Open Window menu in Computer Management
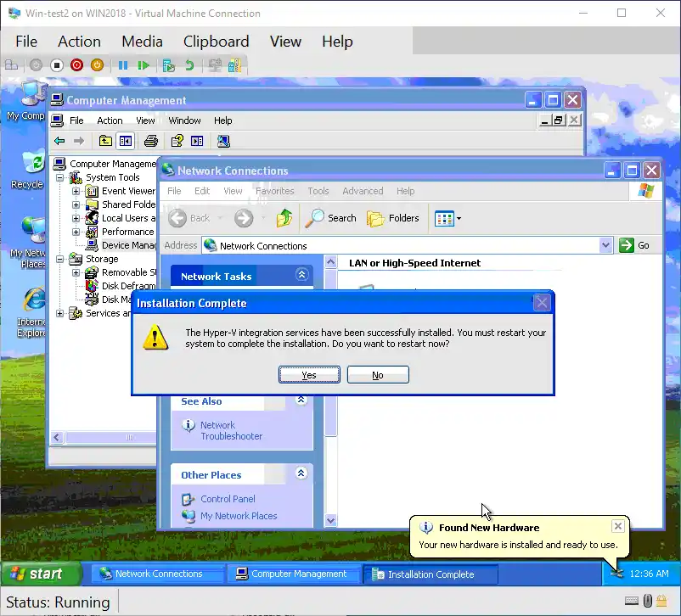 coord(184,120)
